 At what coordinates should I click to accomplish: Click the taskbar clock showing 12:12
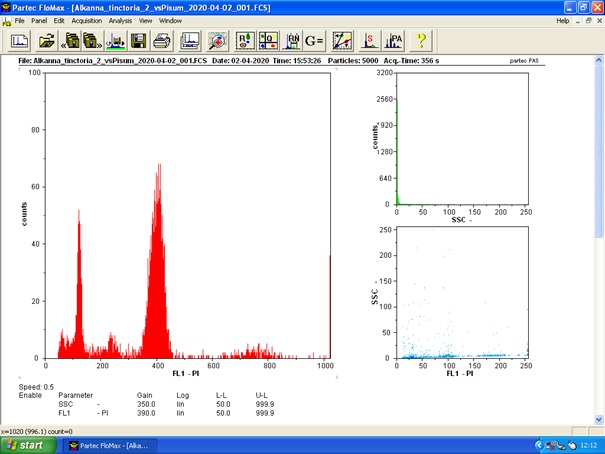(x=589, y=446)
